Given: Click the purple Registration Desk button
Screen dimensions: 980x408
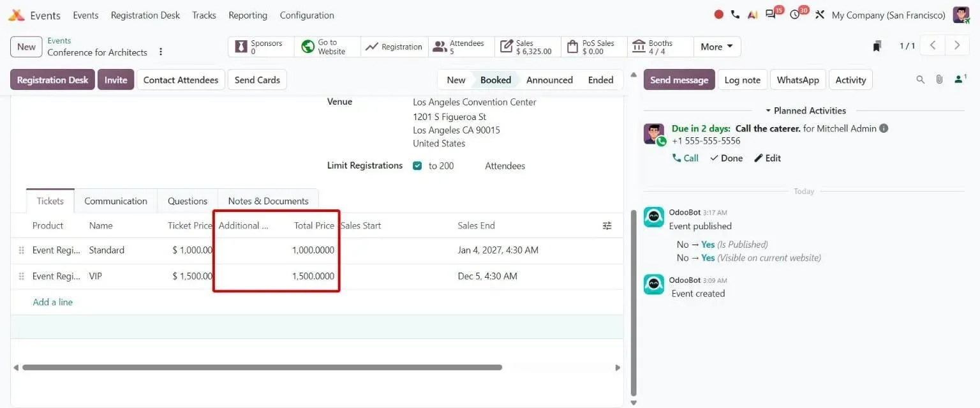Looking at the screenshot, I should coord(52,80).
